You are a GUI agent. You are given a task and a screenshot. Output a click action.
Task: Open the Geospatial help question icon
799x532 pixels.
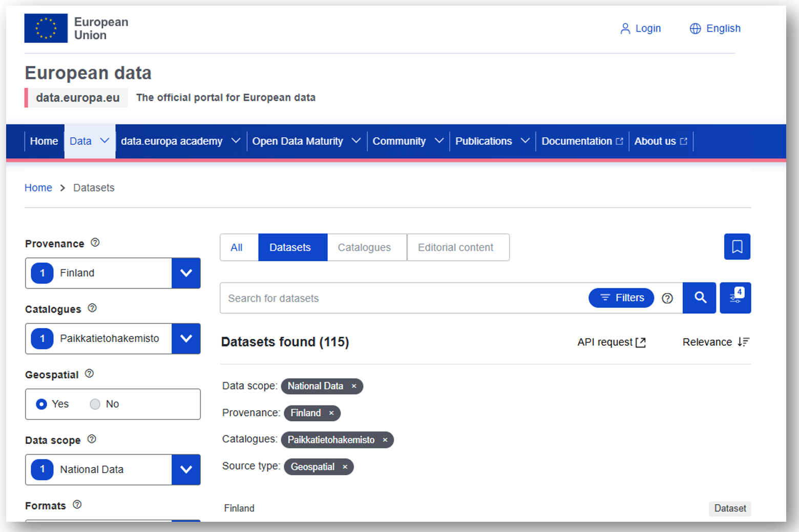click(x=89, y=374)
